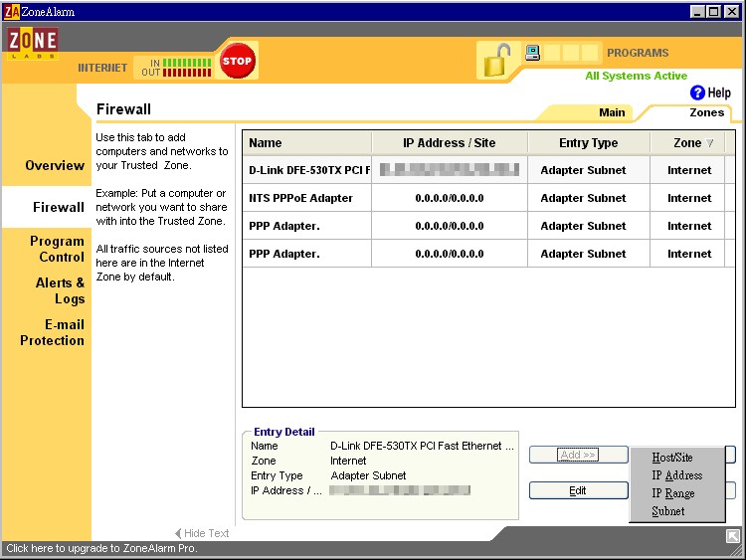Click IP address cell of NTS PPPoE row

pos(450,198)
